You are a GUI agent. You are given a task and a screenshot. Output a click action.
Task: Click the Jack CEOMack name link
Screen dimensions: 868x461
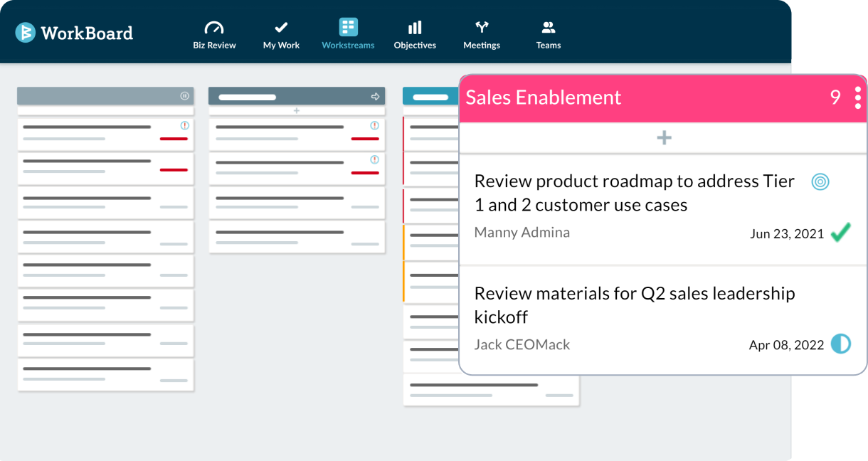522,344
